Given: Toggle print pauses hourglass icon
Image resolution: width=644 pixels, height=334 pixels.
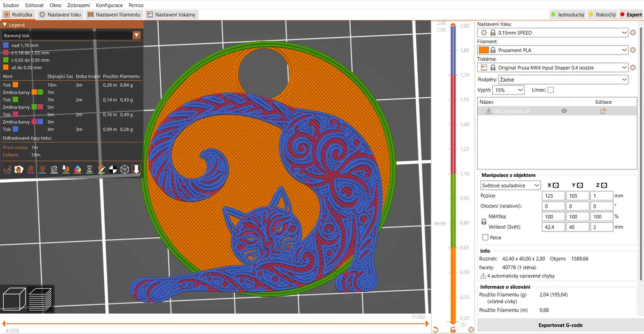Looking at the screenshot, I should point(90,169).
